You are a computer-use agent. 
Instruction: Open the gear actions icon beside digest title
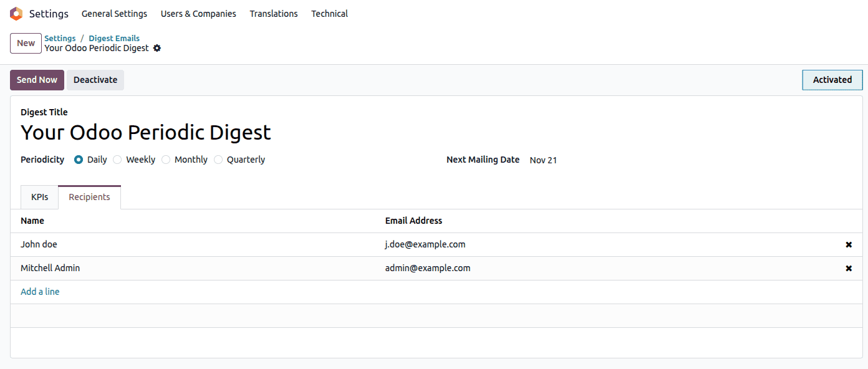coord(157,48)
